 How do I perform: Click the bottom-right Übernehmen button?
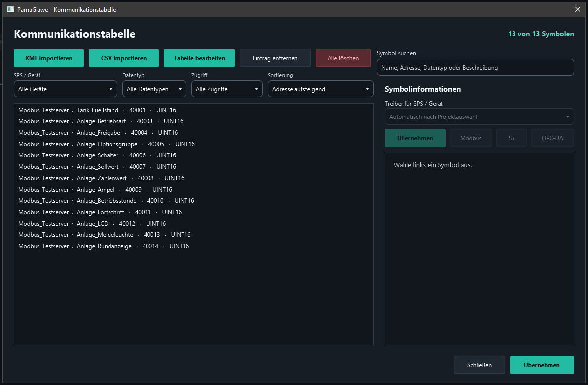(x=542, y=365)
